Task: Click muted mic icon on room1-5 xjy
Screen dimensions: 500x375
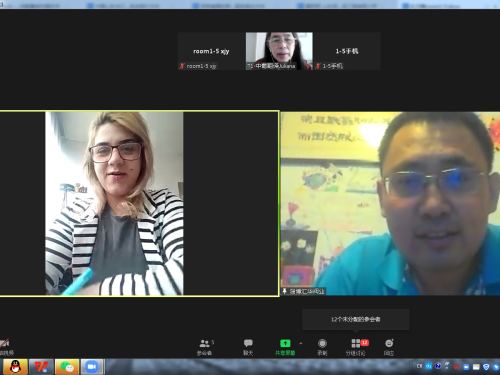Action: coord(182,66)
